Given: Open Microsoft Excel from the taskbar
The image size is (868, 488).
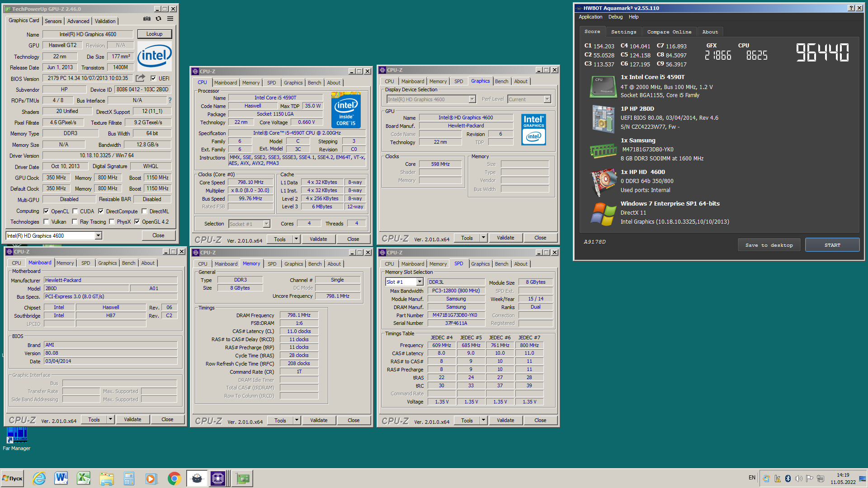Looking at the screenshot, I should (x=84, y=479).
